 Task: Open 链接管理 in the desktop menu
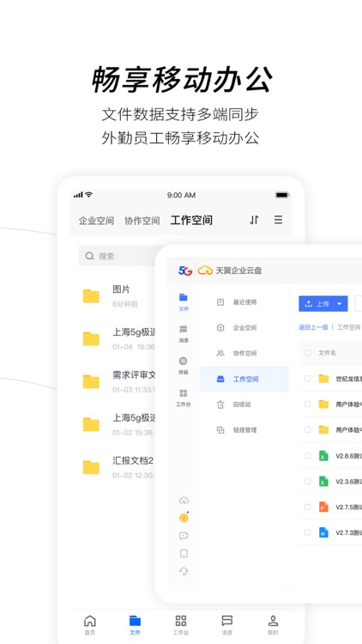point(244,430)
